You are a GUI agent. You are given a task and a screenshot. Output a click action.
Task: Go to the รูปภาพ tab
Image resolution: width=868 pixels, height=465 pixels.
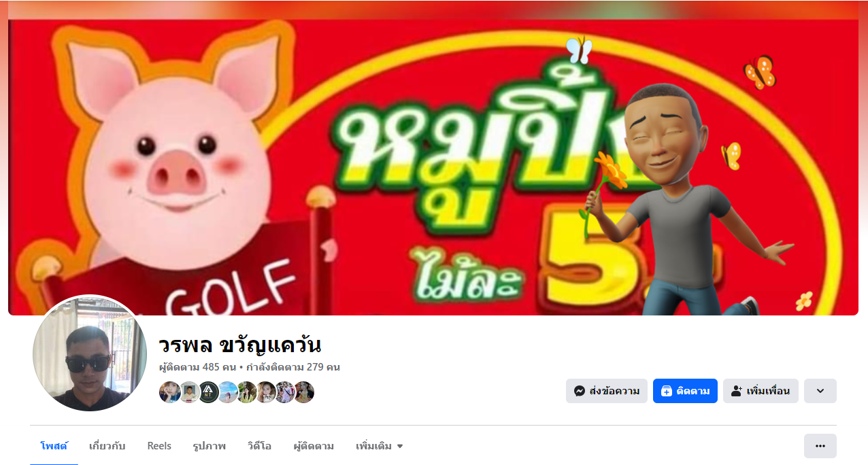[x=210, y=446]
